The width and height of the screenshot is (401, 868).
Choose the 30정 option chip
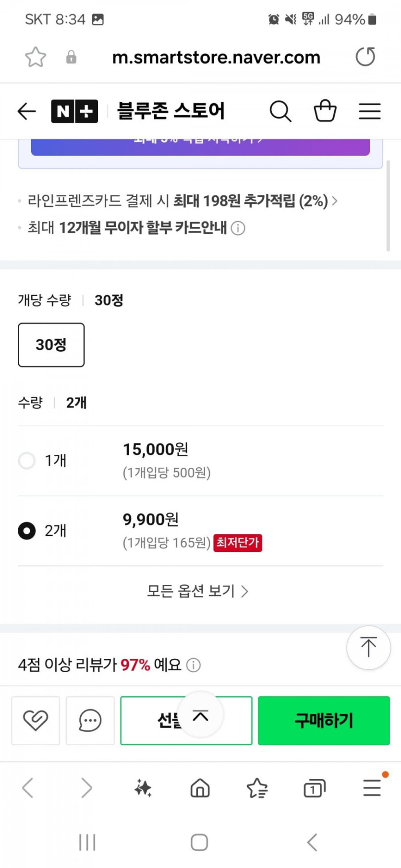coord(51,345)
